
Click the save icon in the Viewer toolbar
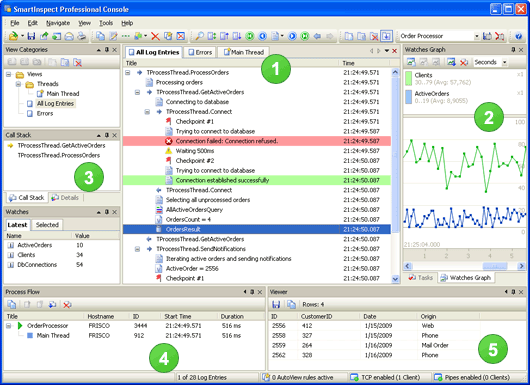point(276,304)
